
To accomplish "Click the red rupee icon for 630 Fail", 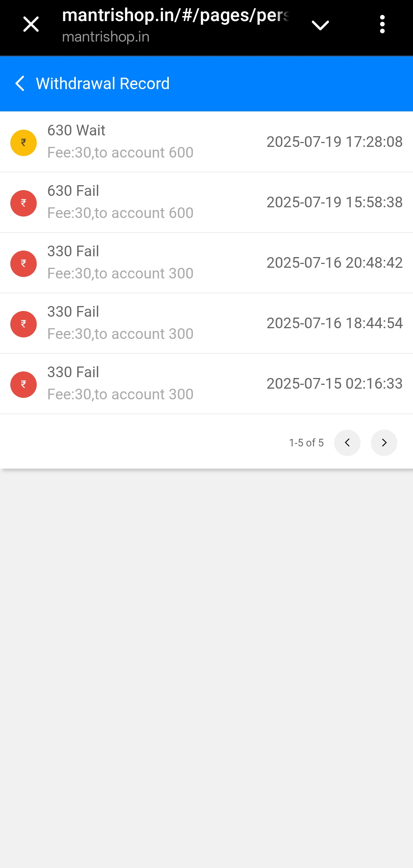I will tap(23, 203).
